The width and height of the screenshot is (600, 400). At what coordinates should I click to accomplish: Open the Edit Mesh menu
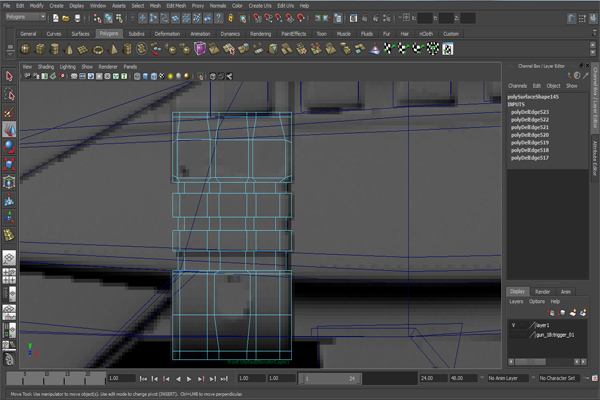point(176,6)
